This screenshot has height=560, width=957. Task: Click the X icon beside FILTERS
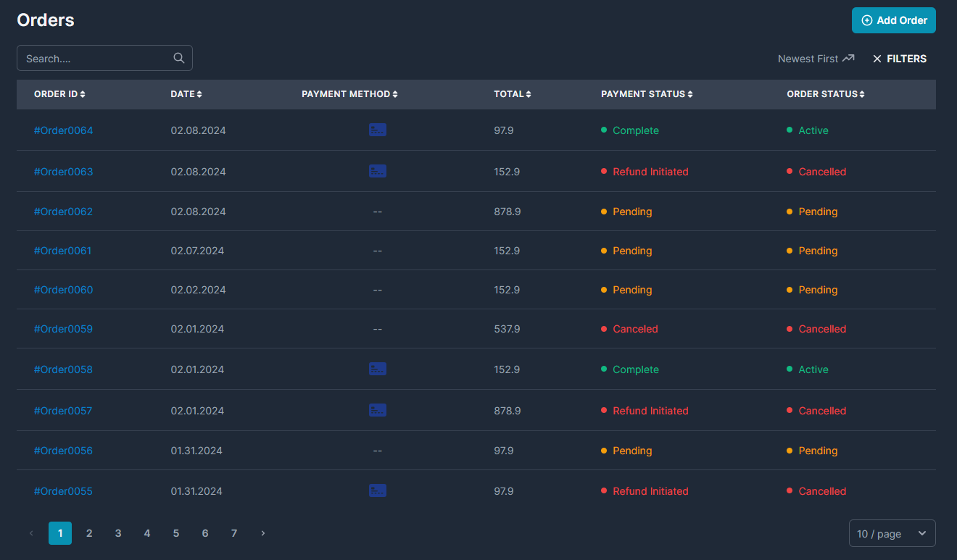coord(877,59)
